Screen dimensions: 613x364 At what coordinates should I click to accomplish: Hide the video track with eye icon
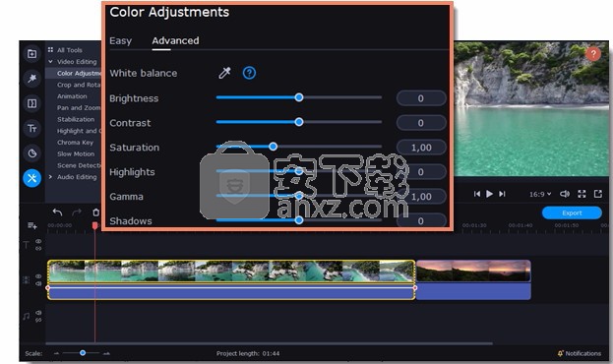coord(38,276)
